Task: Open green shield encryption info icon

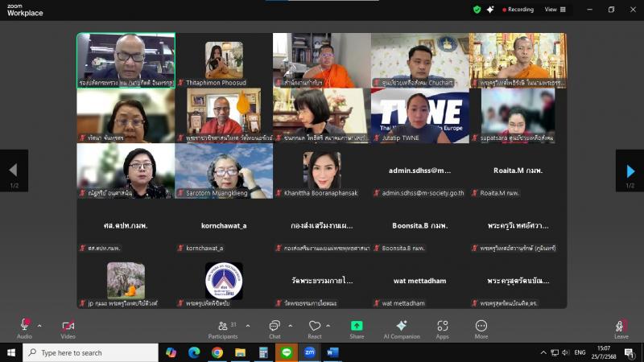Action: click(477, 10)
